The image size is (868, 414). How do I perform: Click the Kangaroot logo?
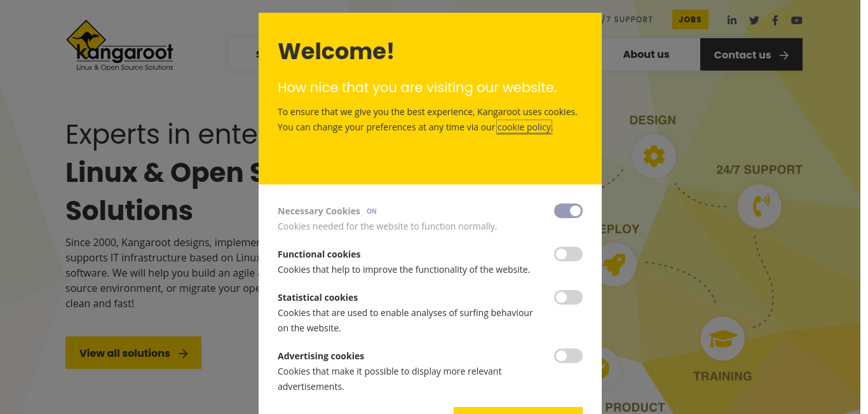point(120,45)
